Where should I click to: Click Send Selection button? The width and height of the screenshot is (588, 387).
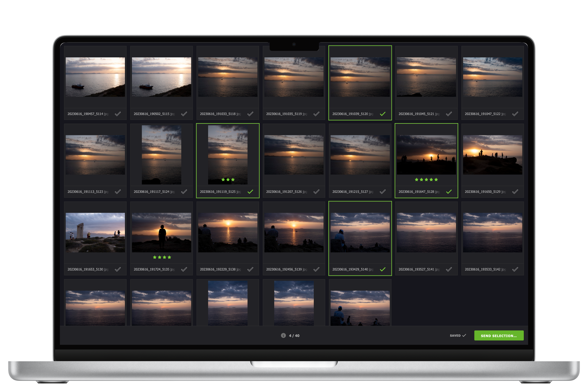(x=499, y=336)
